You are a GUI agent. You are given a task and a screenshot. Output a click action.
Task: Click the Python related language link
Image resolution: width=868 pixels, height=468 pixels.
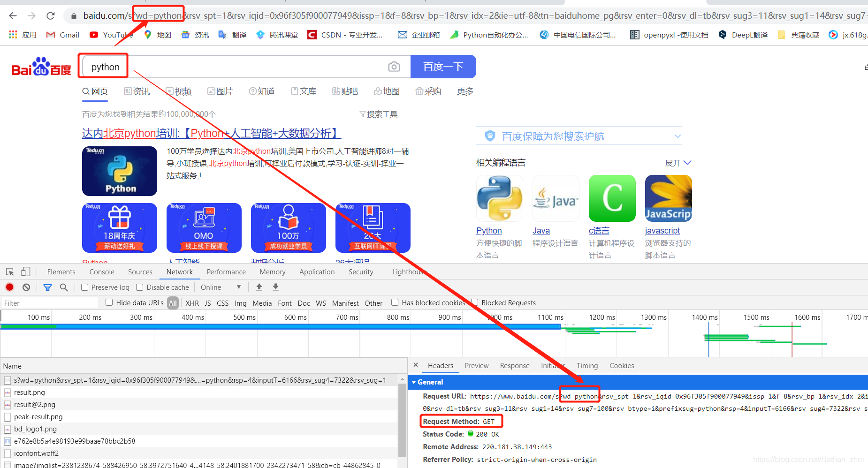pos(489,231)
